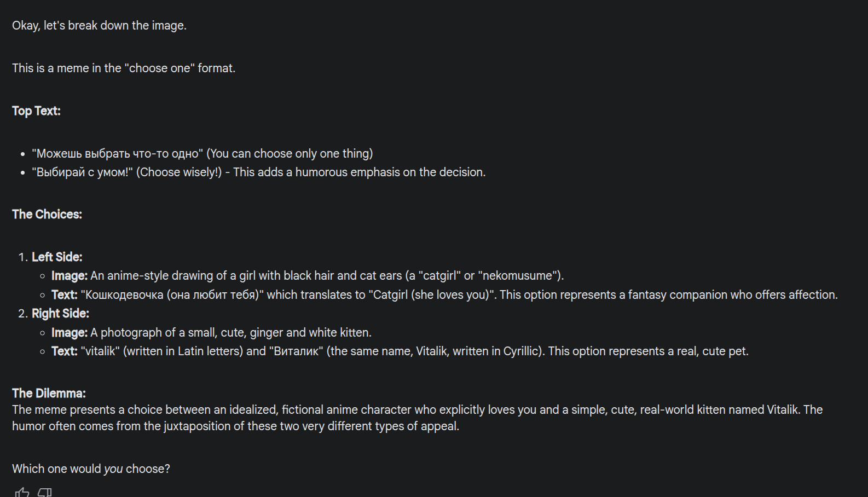Click the "Можешь выбрать что-то одно" bullet
The height and width of the screenshot is (497, 868).
point(202,154)
